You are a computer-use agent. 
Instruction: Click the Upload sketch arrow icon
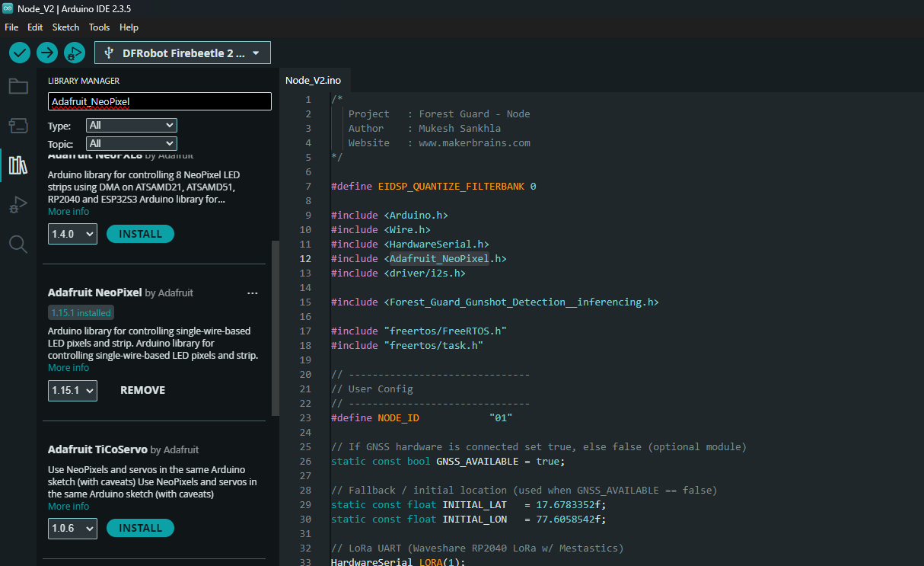pos(47,53)
